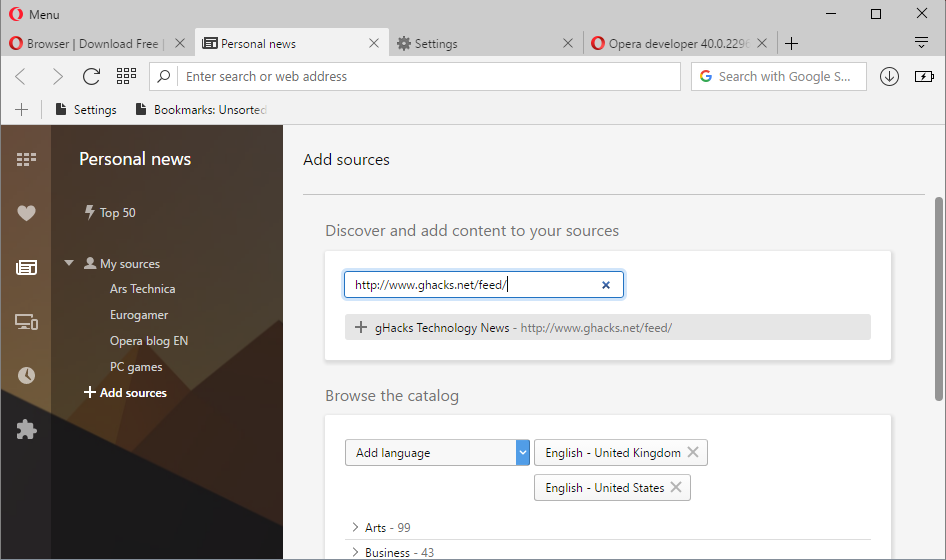Open the Add language dropdown
946x560 pixels.
(x=437, y=453)
